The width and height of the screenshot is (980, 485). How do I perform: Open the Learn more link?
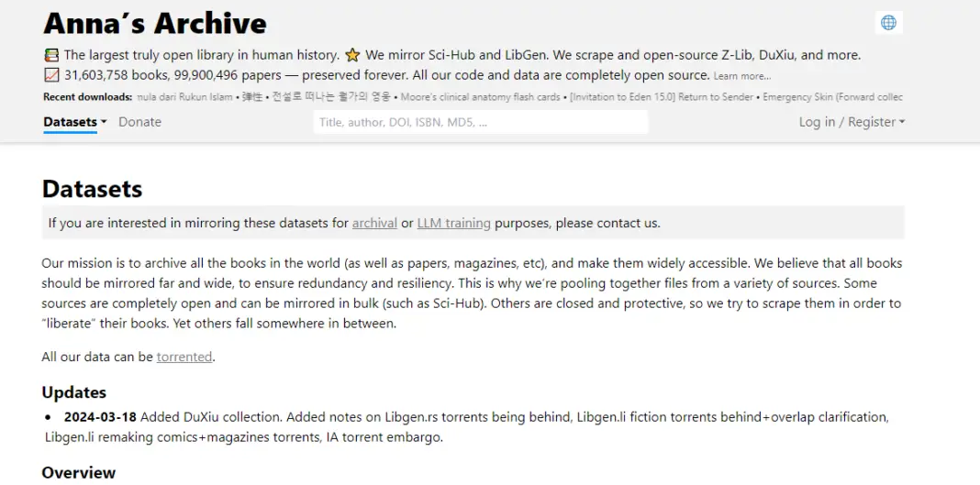point(741,76)
